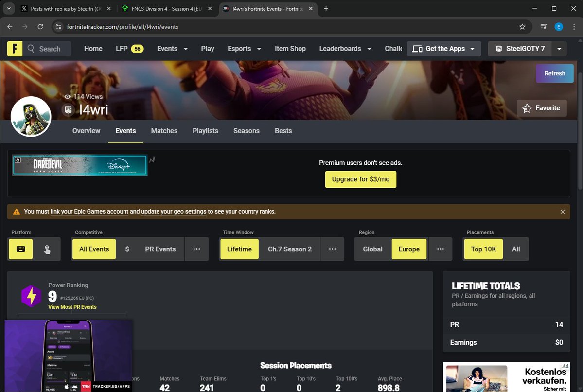Viewport: 583px width, 392px height.
Task: Click the Daredevil Disney+ ad banner
Action: pos(80,165)
